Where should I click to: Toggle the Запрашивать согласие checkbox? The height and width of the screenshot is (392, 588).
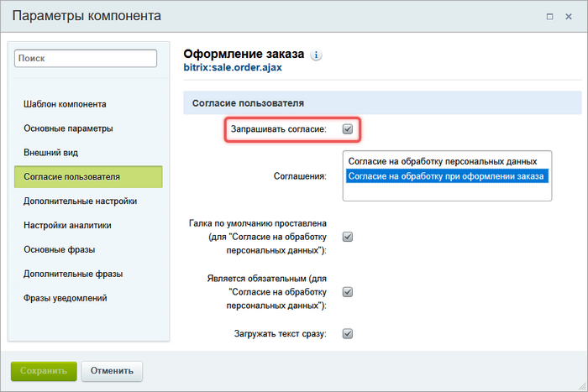(x=347, y=129)
